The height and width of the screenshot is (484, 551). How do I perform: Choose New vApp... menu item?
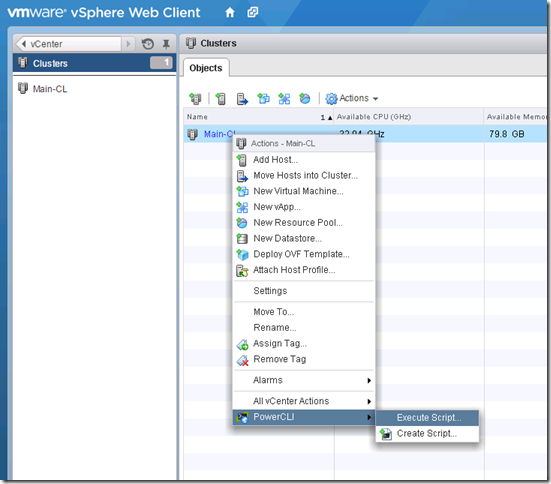[x=304, y=207]
